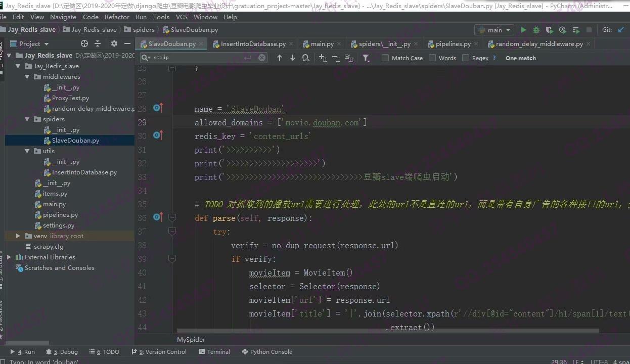630x364 pixels.
Task: Run main with coverage
Action: coord(550,30)
